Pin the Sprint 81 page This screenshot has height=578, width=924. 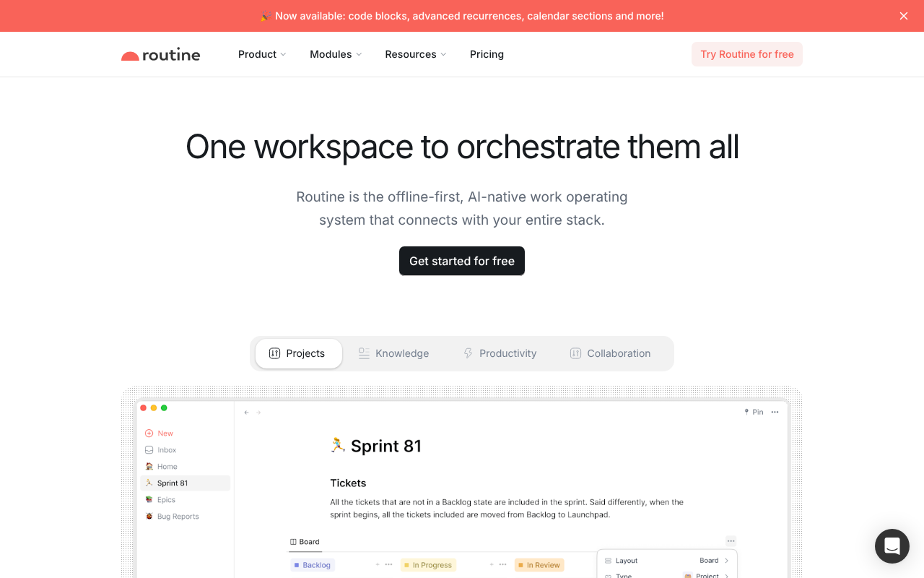tap(754, 411)
